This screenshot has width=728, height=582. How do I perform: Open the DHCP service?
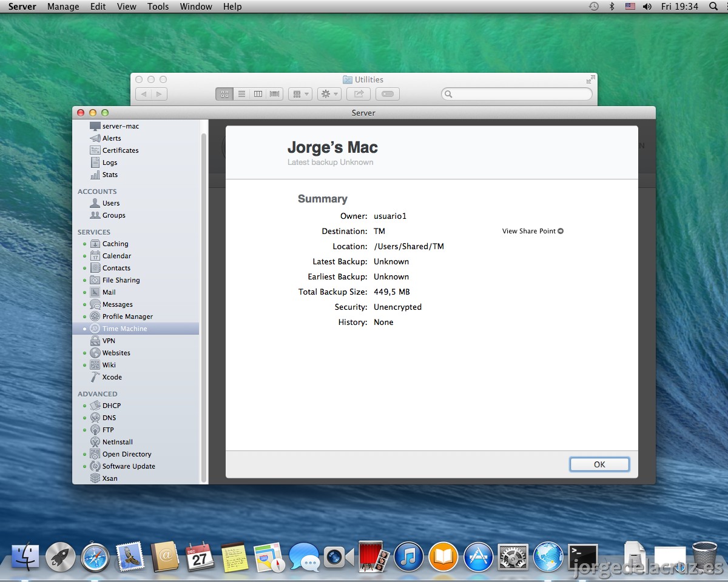pyautogui.click(x=105, y=406)
